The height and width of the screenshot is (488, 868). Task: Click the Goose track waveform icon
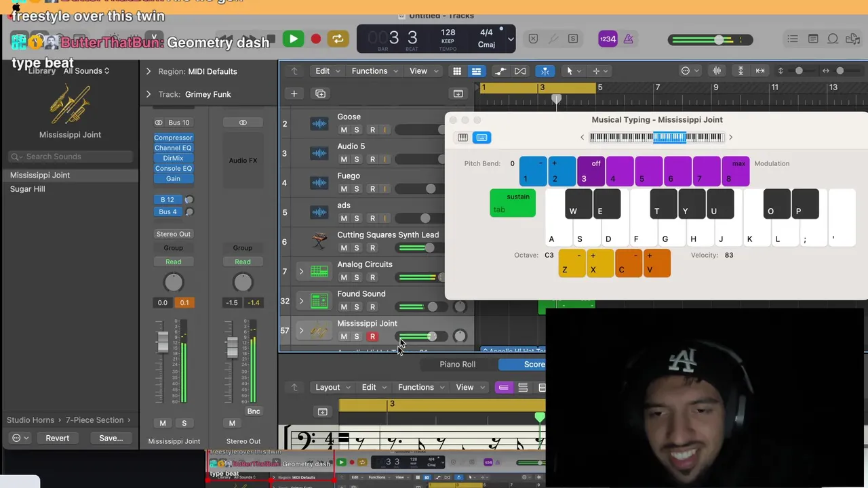[x=319, y=123]
